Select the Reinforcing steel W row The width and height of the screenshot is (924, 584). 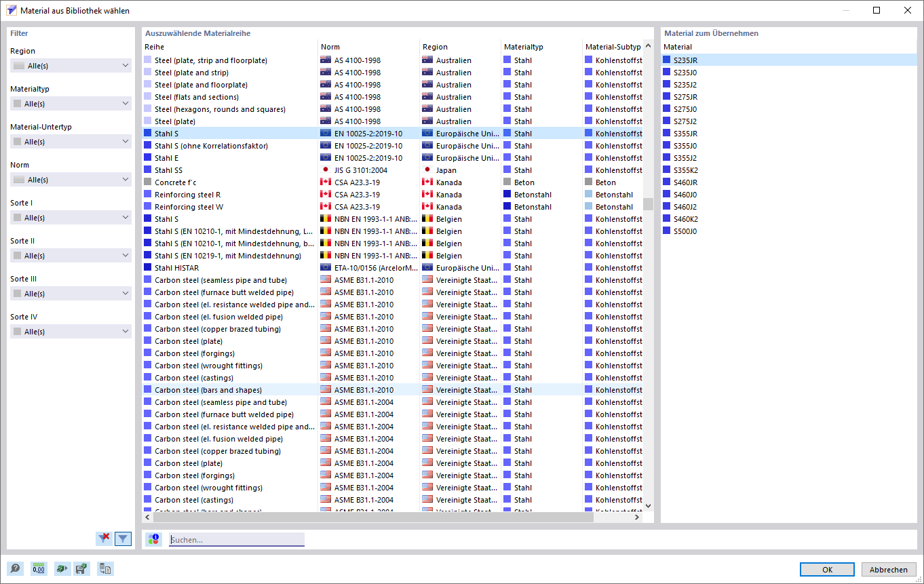tap(393, 207)
